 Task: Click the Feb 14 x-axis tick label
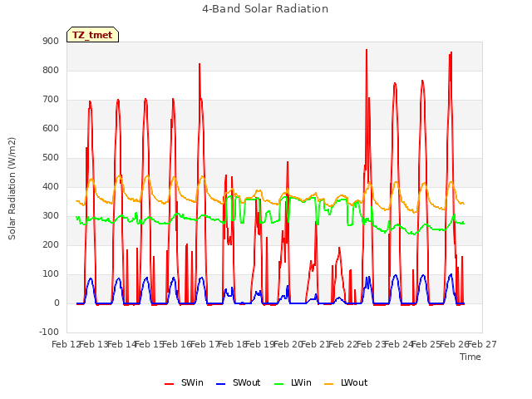pyautogui.click(x=122, y=344)
